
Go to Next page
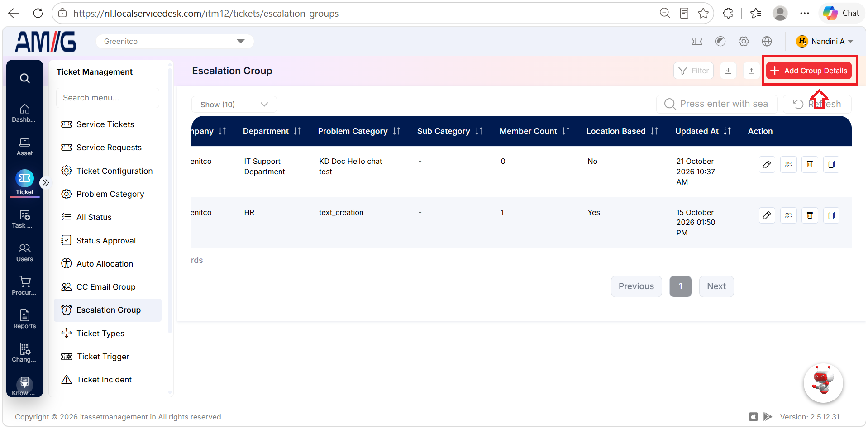tap(716, 286)
